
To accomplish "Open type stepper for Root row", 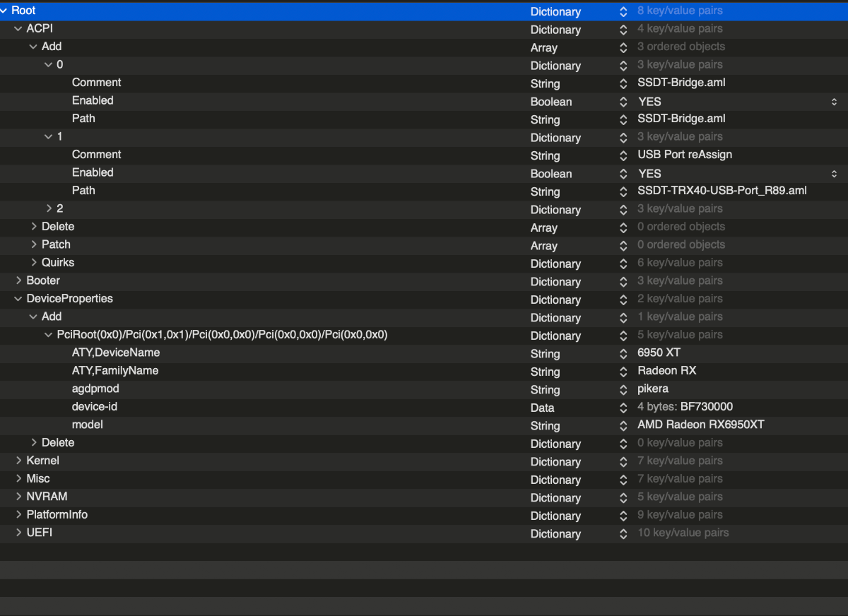I will (x=623, y=12).
